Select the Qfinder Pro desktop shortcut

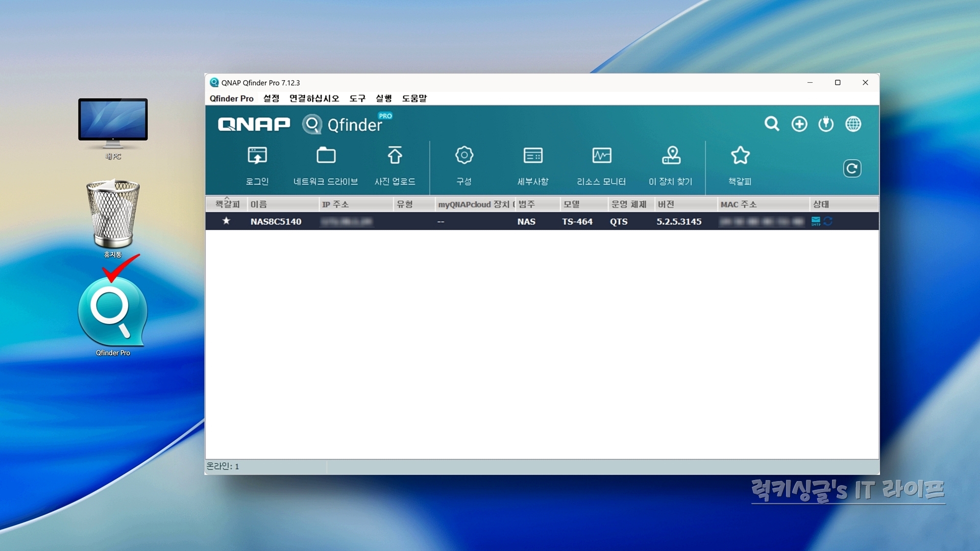coord(113,316)
